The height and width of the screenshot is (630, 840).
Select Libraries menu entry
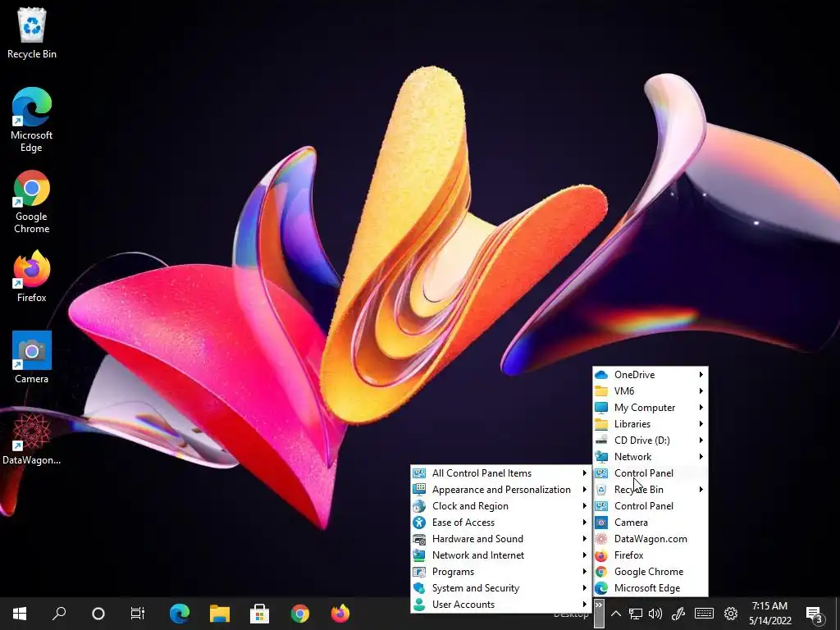click(651, 424)
